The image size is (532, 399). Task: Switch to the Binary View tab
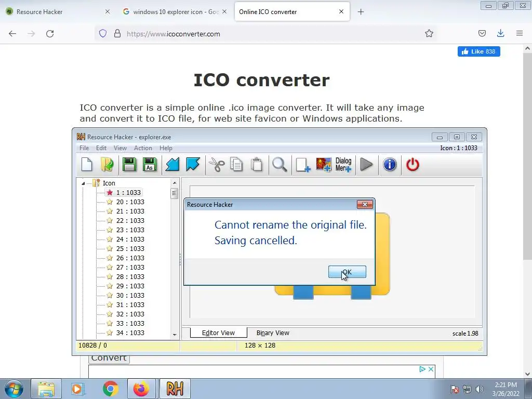pyautogui.click(x=273, y=333)
